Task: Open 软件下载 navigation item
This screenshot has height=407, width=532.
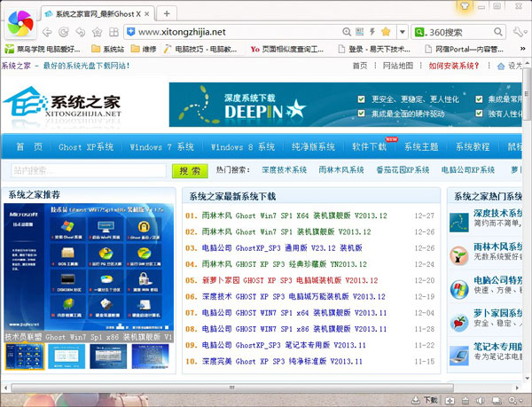Action: point(369,147)
